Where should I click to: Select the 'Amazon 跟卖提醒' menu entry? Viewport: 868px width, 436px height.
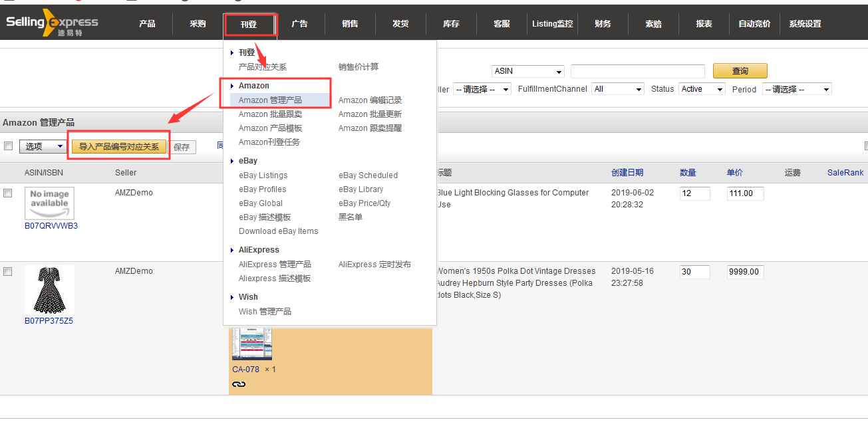[x=370, y=128]
